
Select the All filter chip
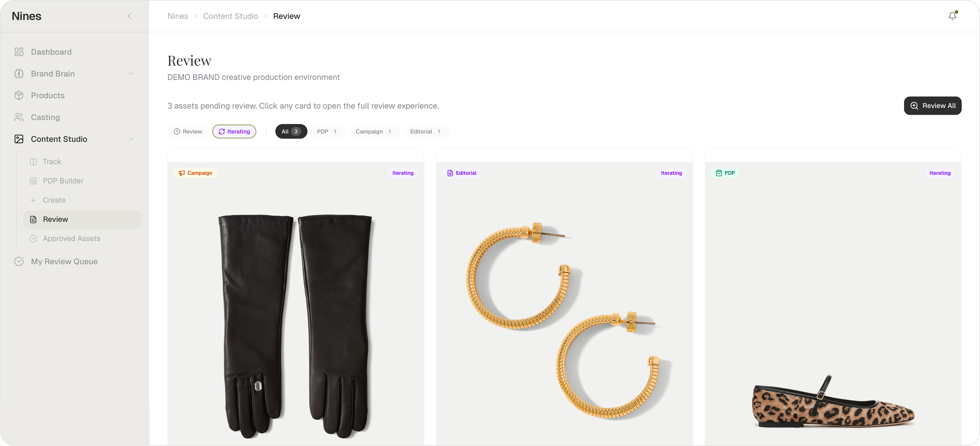coord(291,132)
